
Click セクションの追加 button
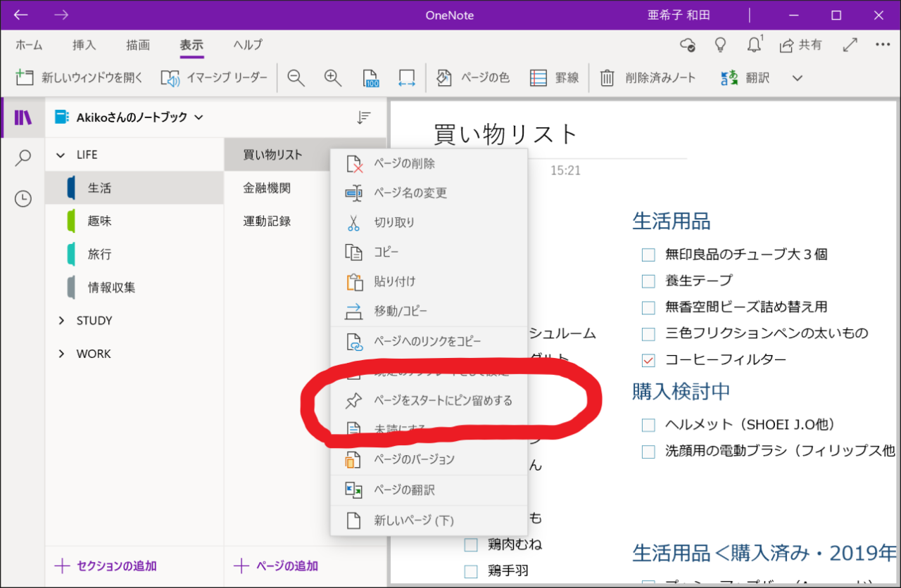(106, 565)
